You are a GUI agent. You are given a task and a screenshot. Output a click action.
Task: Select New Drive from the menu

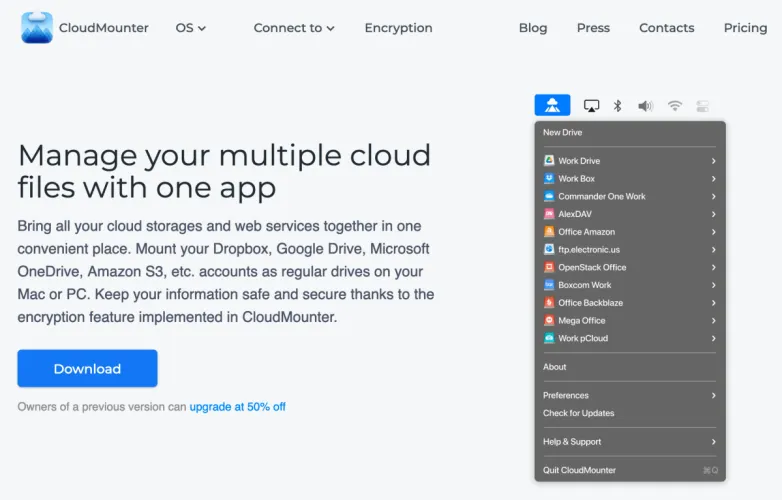(x=563, y=133)
